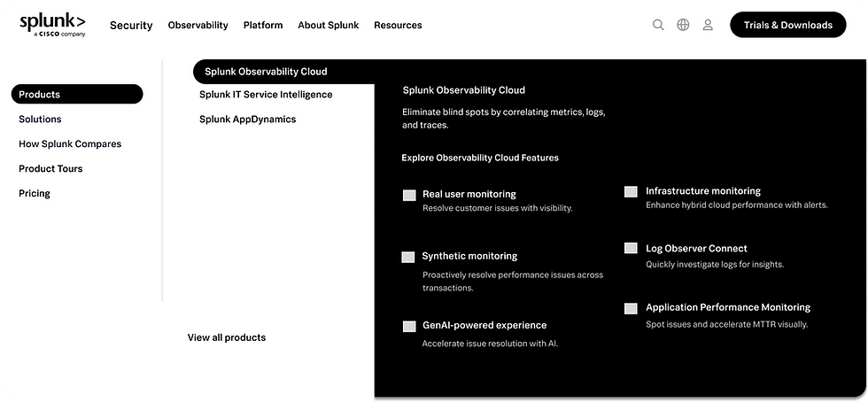This screenshot has height=402, width=868.
Task: Open Pricing from the sidebar
Action: (x=35, y=194)
